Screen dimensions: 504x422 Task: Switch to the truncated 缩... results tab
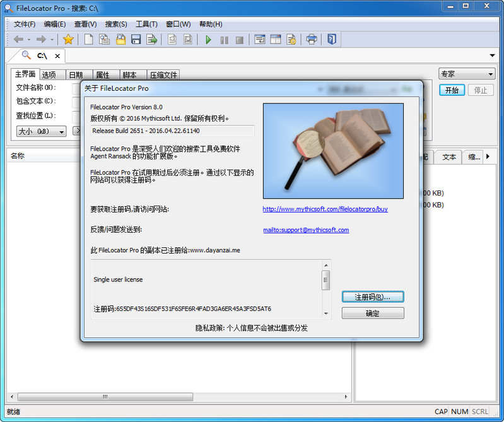(474, 157)
